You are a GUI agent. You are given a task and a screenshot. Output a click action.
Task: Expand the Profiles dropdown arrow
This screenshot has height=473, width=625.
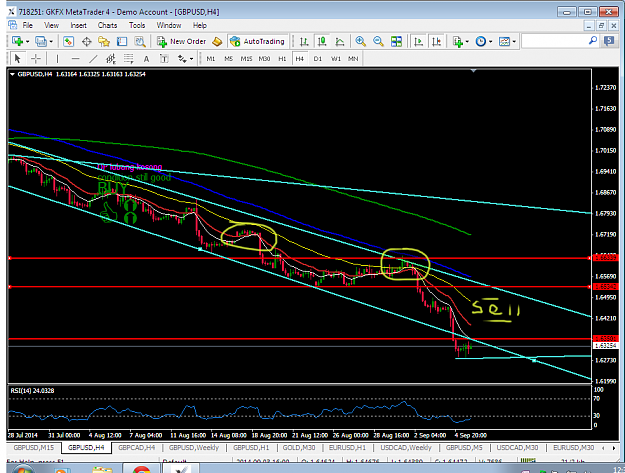[x=51, y=41]
